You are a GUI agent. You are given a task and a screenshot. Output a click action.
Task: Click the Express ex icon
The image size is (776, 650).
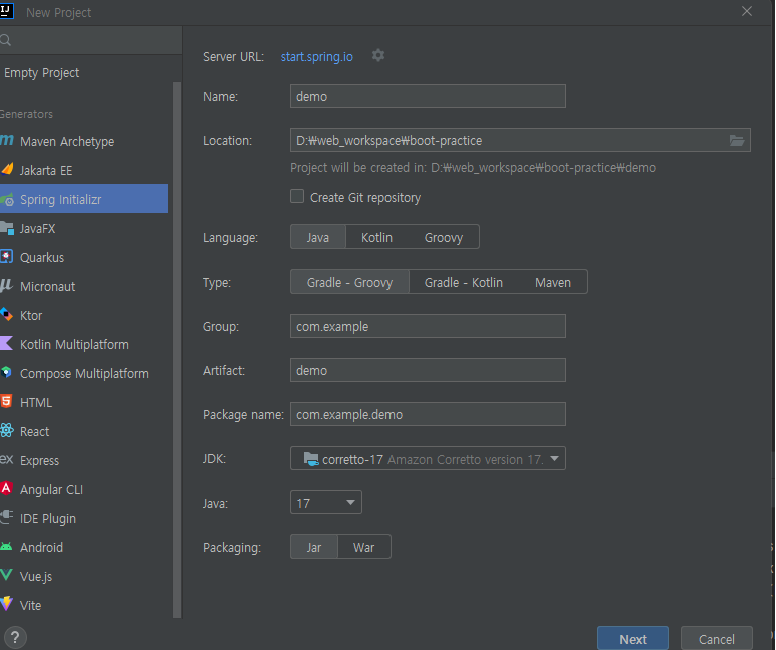click(x=7, y=460)
